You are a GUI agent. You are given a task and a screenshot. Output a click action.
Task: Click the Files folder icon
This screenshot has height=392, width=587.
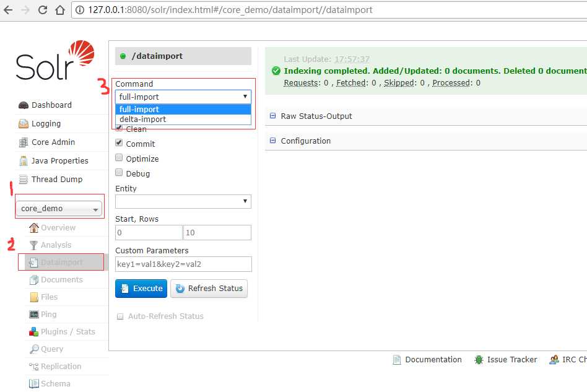tap(33, 297)
